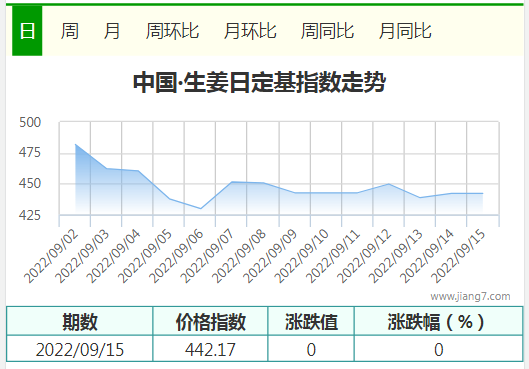
Task: Click the 450 y-axis label
Action: point(30,183)
